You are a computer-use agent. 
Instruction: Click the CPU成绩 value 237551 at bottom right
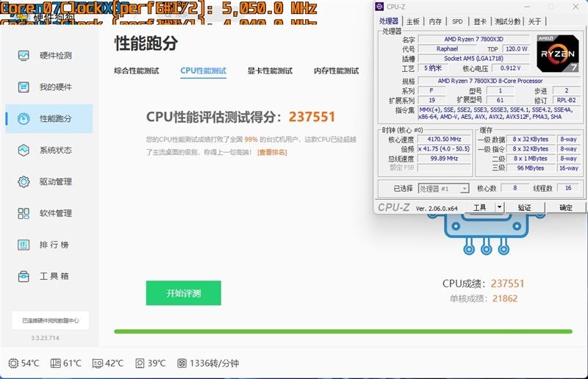(x=507, y=284)
